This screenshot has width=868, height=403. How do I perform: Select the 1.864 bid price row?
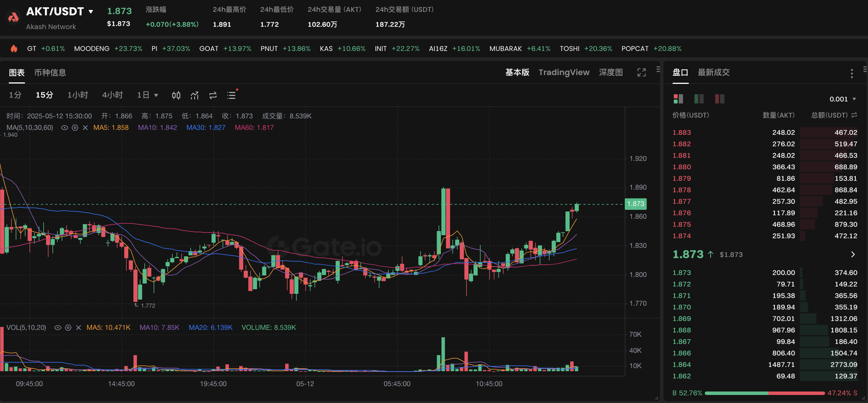click(765, 365)
